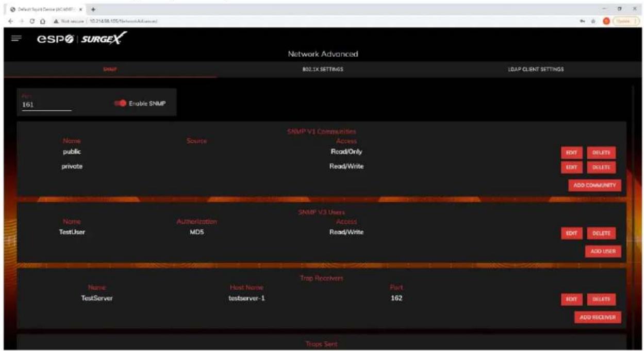Open LDAP Client Settings tab

536,70
